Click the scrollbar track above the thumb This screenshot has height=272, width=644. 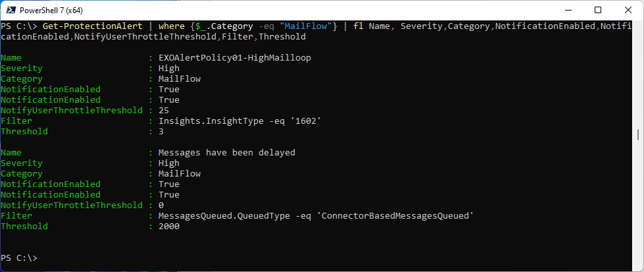638,74
